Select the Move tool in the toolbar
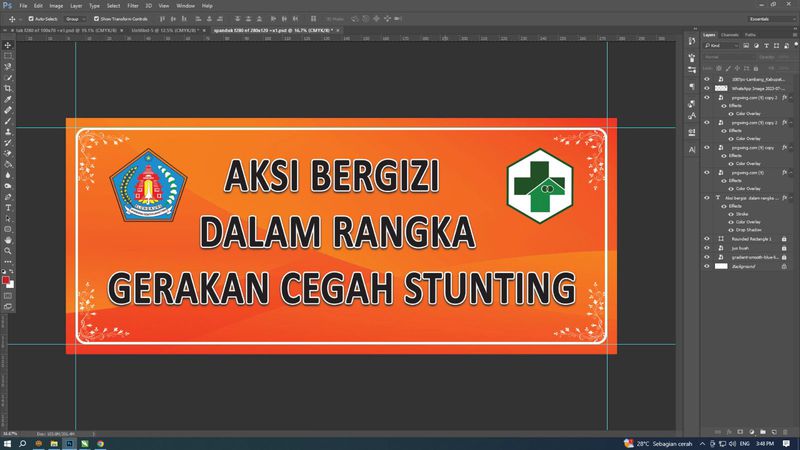Screen dimensions: 800x450 8,45
